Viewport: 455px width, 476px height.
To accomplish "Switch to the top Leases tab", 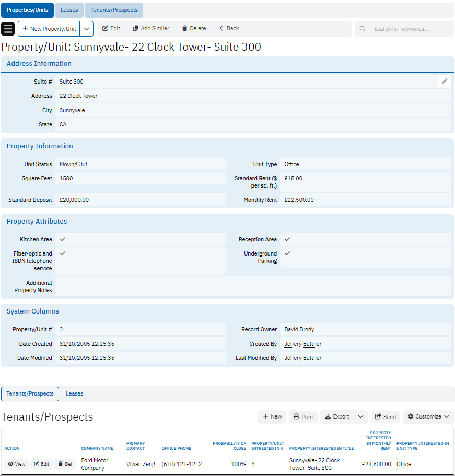I will tap(69, 10).
